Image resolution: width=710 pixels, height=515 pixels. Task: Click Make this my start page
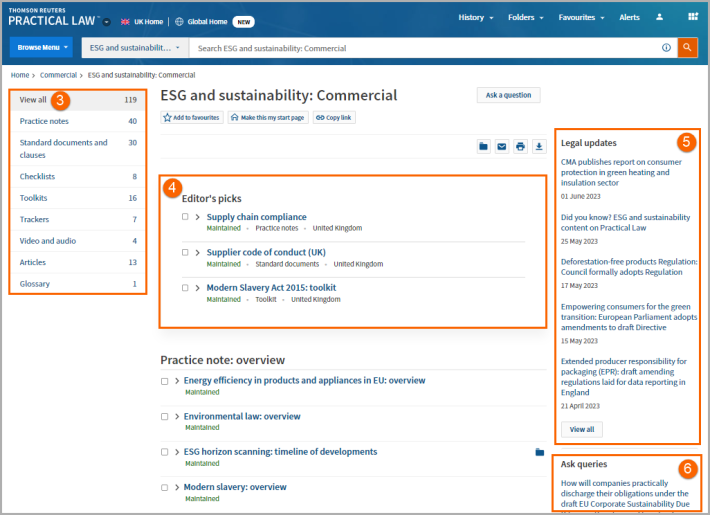268,117
